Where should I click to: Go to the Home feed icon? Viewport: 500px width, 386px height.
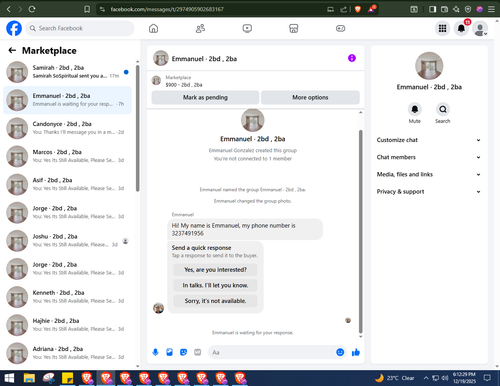point(153,29)
